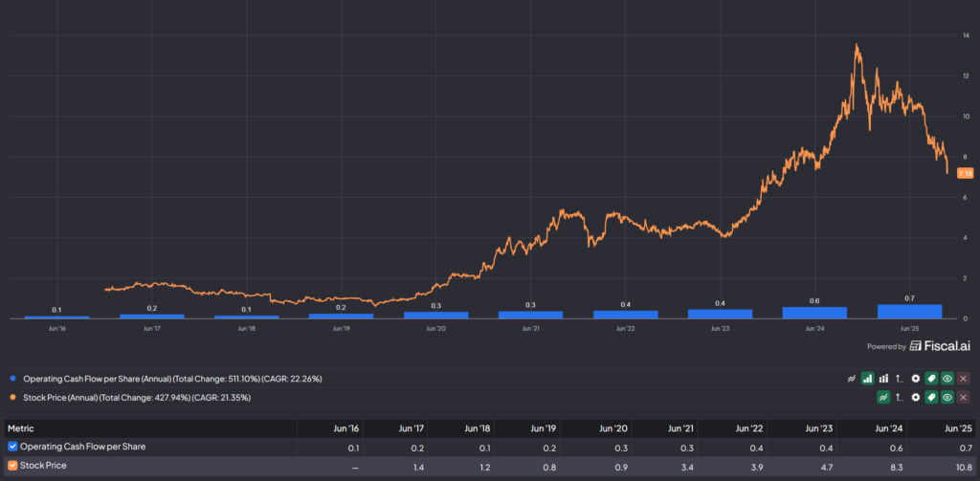Open settings gear for Stock Price series
The height and width of the screenshot is (481, 980).
[x=916, y=397]
